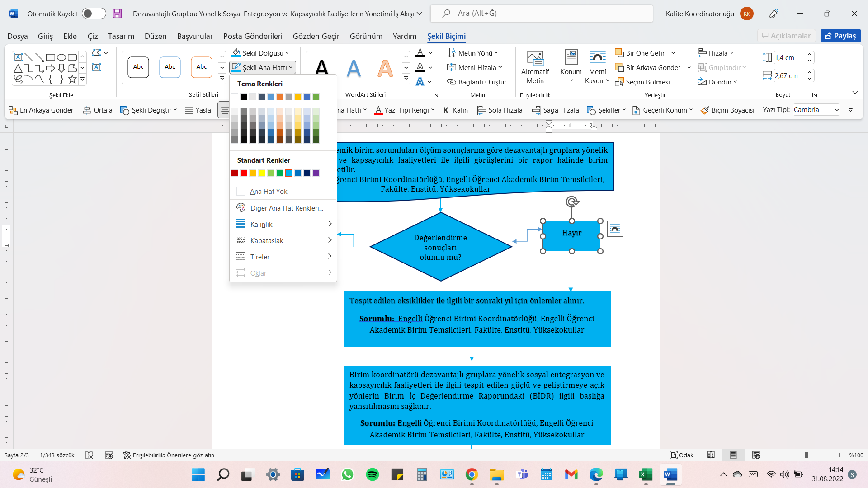Click the Alternatif Metin icon
The image size is (868, 488).
pos(535,58)
